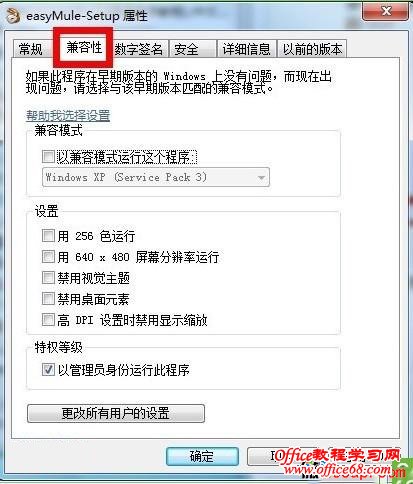Screen dimensions: 413x484
Task: Click the easyMule icon in title bar
Action: pyautogui.click(x=13, y=16)
